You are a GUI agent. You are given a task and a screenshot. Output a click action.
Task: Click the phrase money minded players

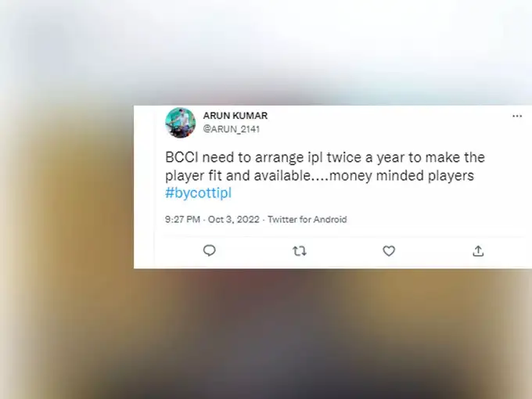click(401, 176)
